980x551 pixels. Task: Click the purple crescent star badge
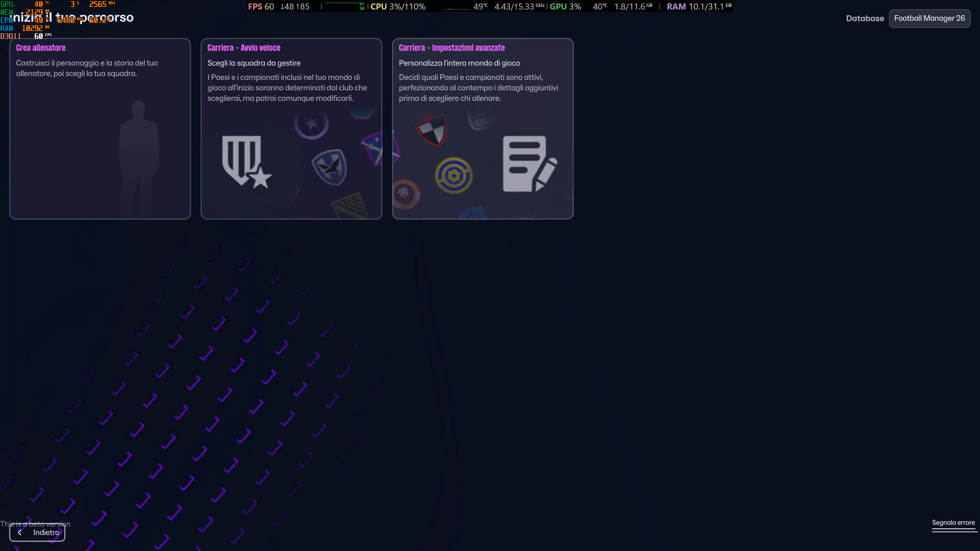pyautogui.click(x=311, y=124)
